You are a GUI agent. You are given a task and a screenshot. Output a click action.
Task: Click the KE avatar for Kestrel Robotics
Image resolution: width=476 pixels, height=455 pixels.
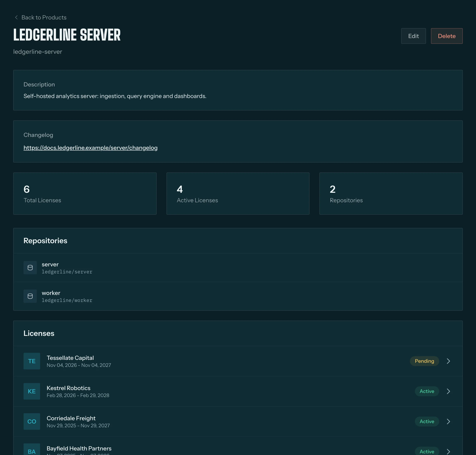(32, 391)
